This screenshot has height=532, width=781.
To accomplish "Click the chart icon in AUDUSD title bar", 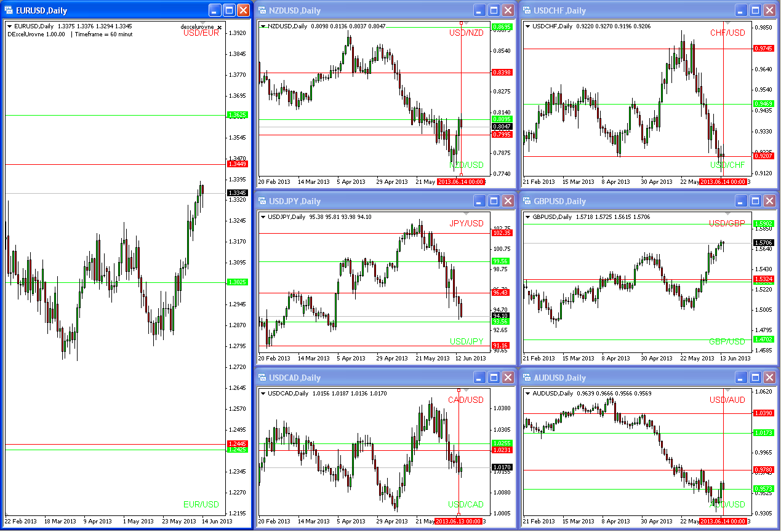I will click(527, 378).
